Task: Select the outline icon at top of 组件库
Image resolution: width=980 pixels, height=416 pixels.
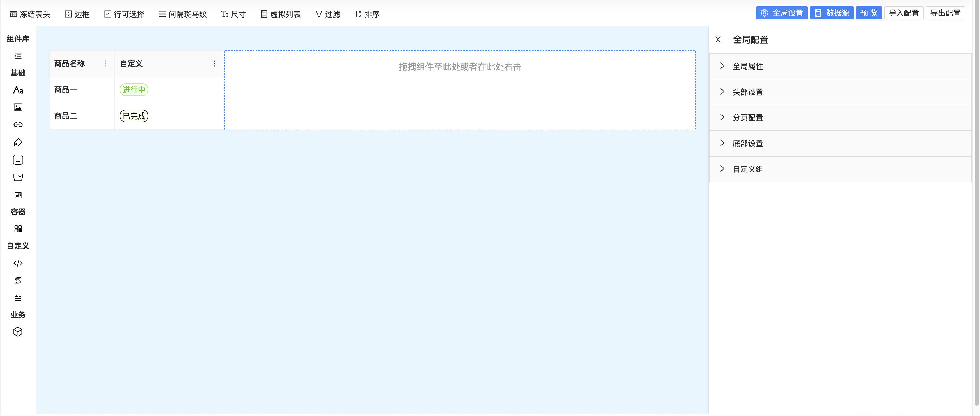Action: (18, 56)
